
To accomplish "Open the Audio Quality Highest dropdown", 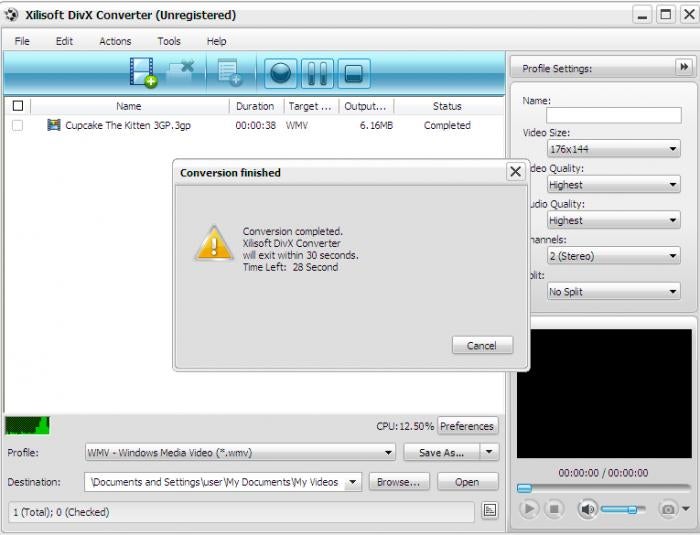I will coord(613,220).
